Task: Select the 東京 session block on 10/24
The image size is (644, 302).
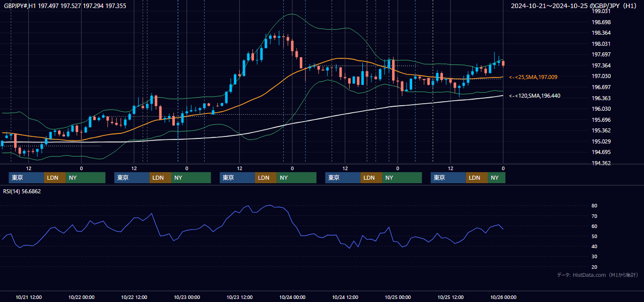Action: point(343,178)
